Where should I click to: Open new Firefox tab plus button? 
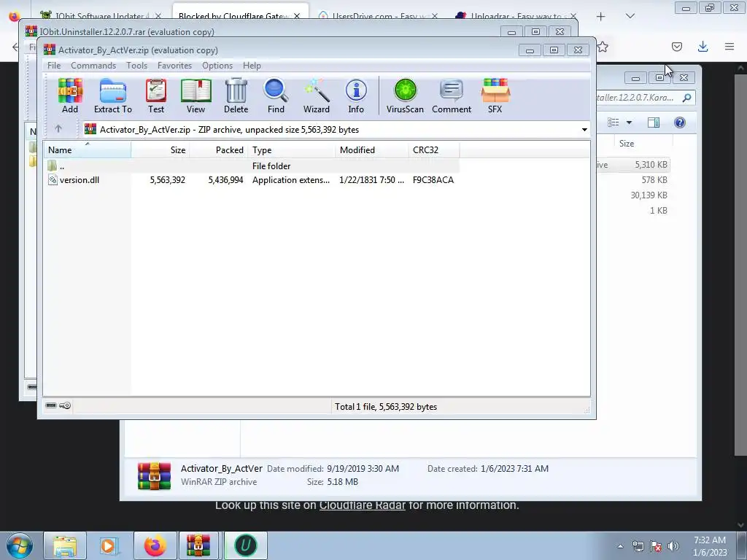pyautogui.click(x=601, y=16)
